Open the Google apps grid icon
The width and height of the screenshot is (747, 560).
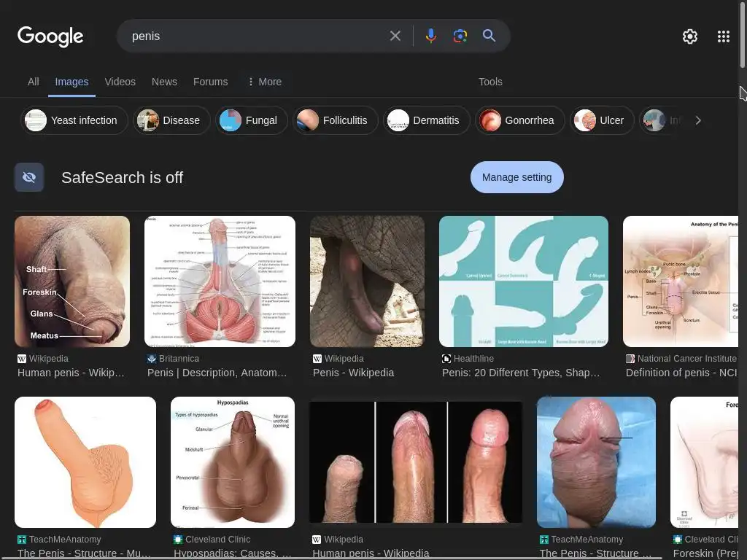coord(723,36)
